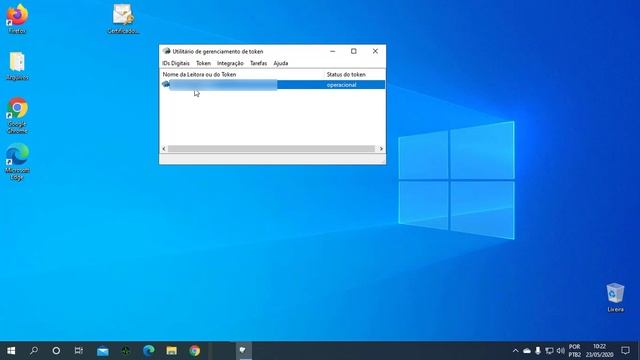Launch Microsoft Edge from the taskbar
The width and height of the screenshot is (640, 360).
click(x=149, y=351)
